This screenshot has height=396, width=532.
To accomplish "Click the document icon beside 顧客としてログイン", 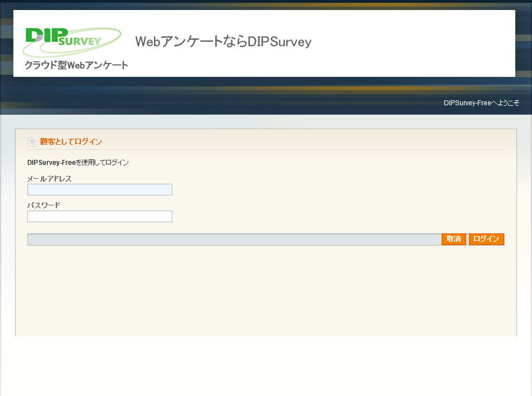I will coord(32,142).
